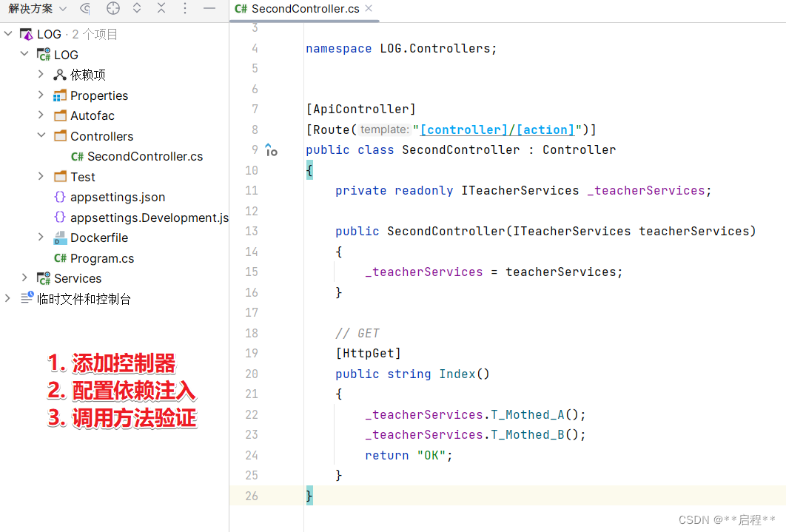Image resolution: width=786 pixels, height=532 pixels.
Task: Click the [action] route link
Action: coord(545,129)
